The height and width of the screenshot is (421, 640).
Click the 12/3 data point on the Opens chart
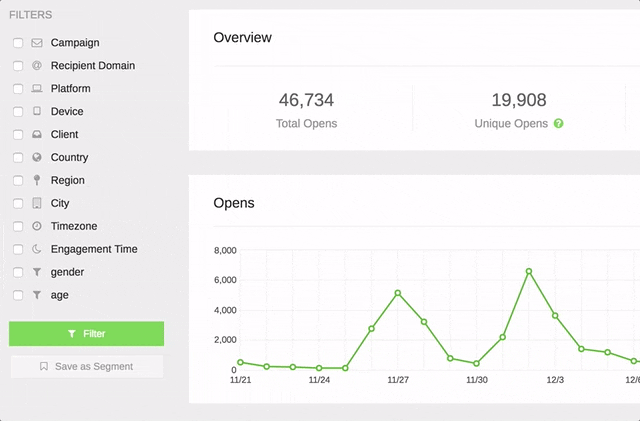point(555,316)
